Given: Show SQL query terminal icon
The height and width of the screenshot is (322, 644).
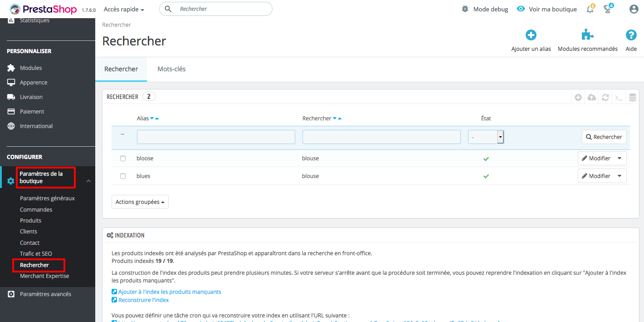Looking at the screenshot, I should [x=619, y=97].
